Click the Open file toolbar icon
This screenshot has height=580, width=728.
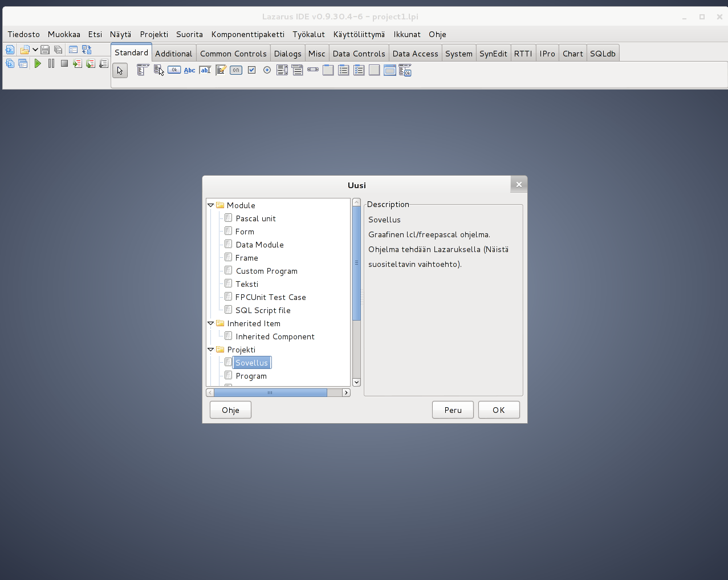25,50
